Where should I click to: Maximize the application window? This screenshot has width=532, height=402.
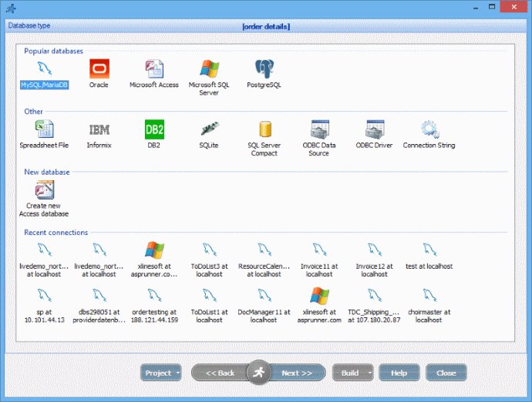tap(492, 7)
